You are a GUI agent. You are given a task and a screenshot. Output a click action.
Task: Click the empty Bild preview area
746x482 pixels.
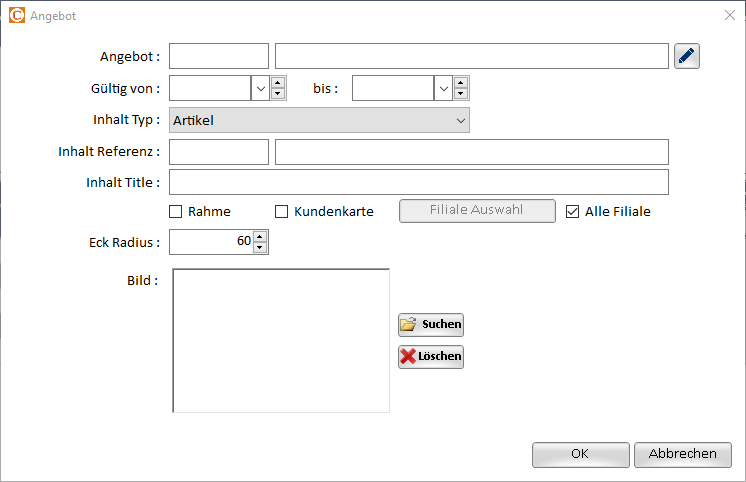[281, 340]
